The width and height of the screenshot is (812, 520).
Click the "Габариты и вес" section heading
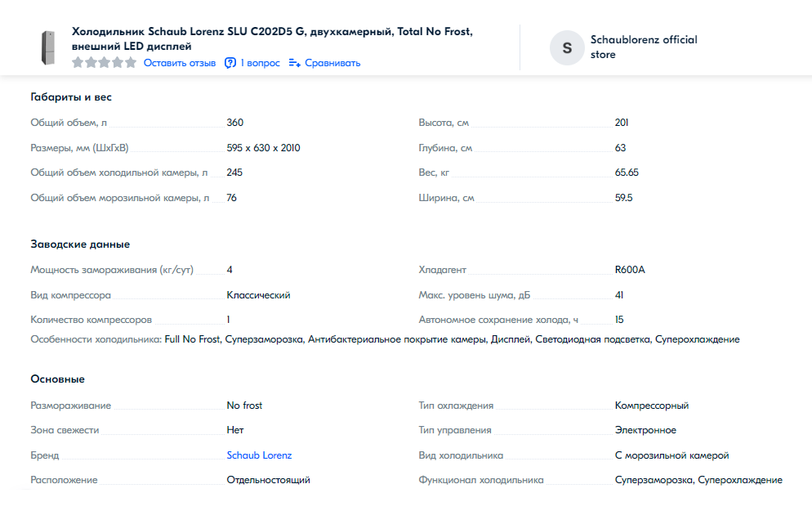tap(71, 97)
